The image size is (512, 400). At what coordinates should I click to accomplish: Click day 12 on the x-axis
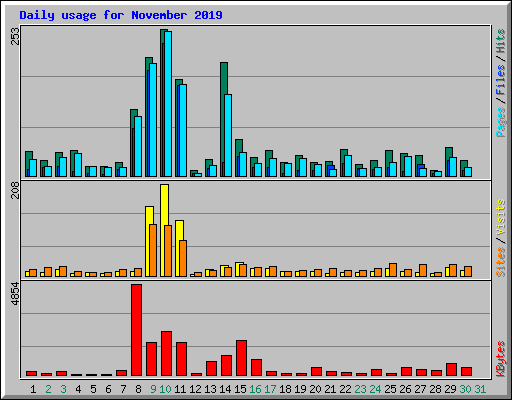[x=195, y=389]
